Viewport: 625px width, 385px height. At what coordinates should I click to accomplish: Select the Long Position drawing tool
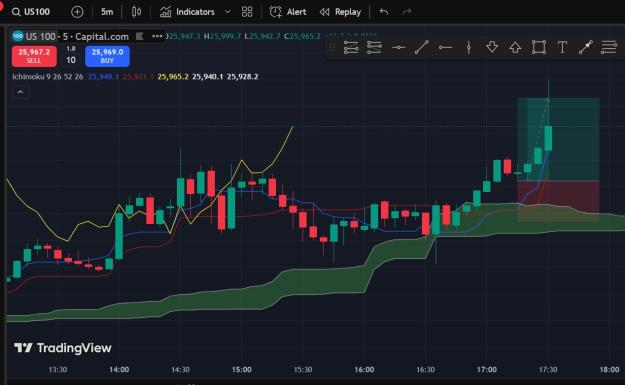[351, 47]
